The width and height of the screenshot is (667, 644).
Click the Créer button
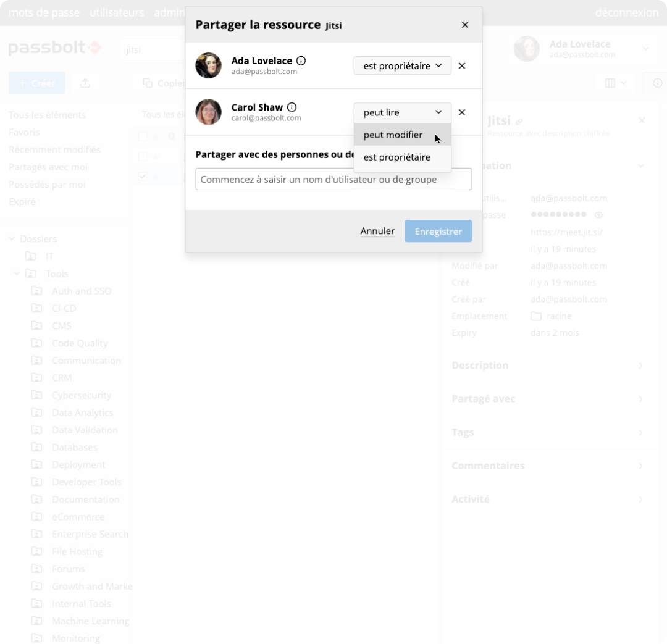37,83
